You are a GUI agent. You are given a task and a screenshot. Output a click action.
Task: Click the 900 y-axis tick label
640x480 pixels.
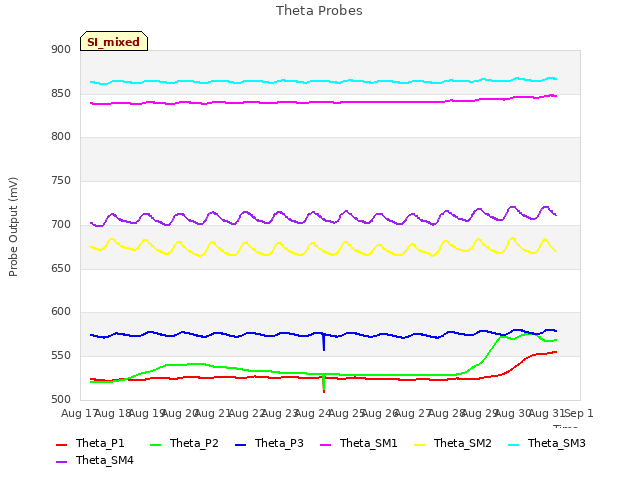click(61, 49)
